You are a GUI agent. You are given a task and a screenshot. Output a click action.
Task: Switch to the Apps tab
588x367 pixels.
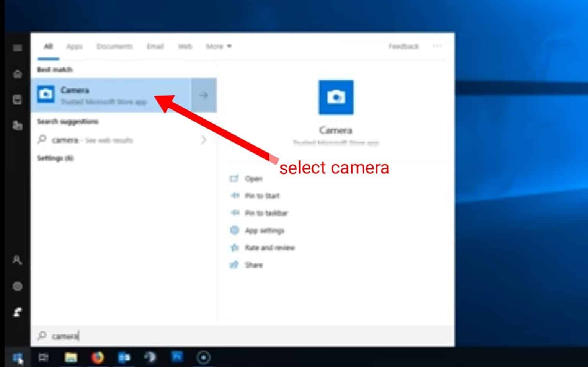[74, 46]
